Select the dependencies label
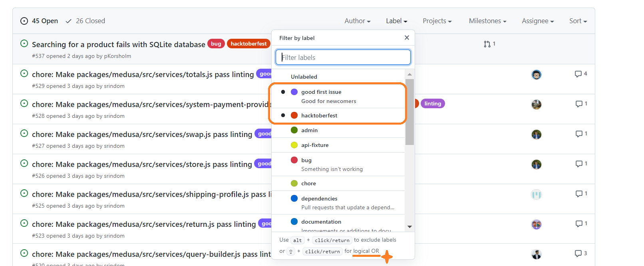Viewport: 644px width, 266px height. tap(338, 202)
